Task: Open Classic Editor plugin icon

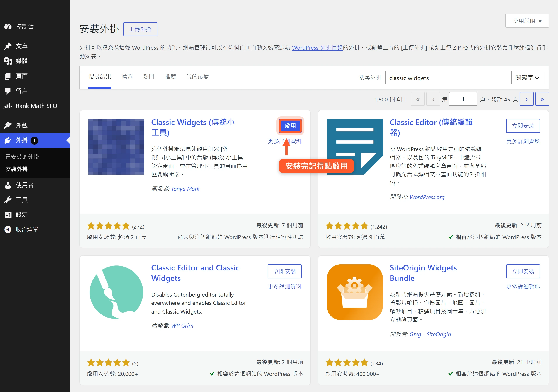Action: (x=355, y=147)
